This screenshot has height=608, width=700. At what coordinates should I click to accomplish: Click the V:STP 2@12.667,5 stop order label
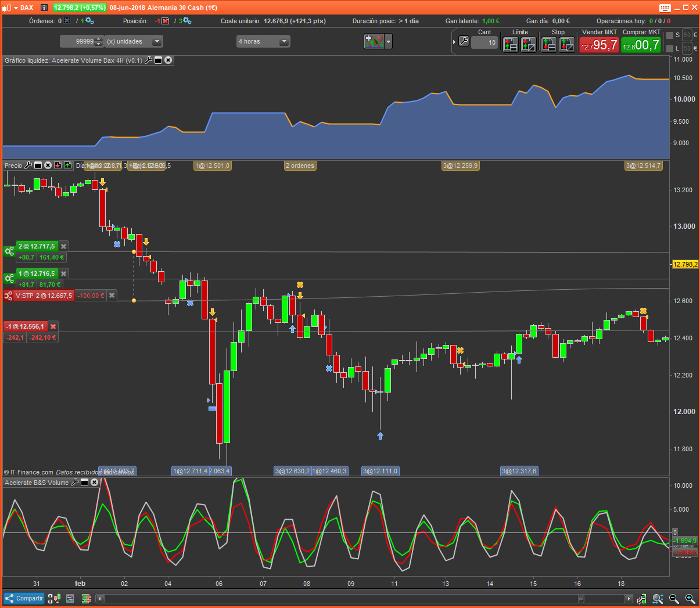[x=44, y=296]
